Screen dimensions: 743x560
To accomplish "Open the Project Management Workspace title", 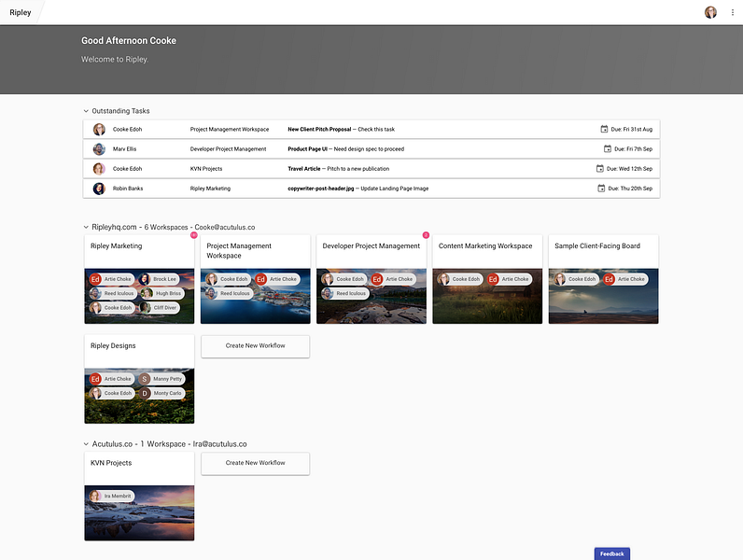I will [239, 251].
